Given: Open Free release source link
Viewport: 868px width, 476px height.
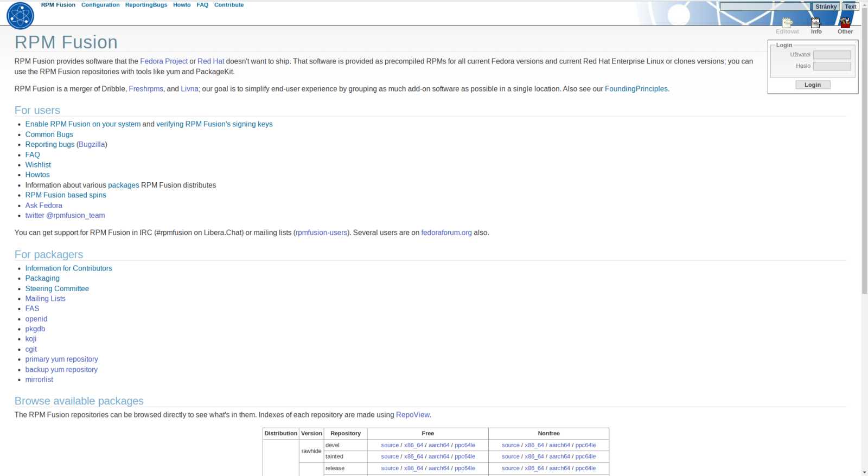Looking at the screenshot, I should [390, 468].
